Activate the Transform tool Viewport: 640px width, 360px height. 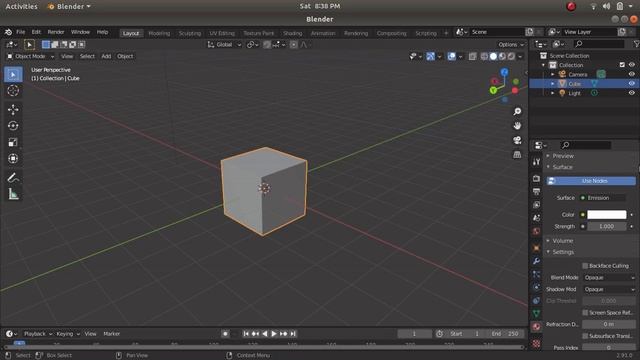[13, 158]
